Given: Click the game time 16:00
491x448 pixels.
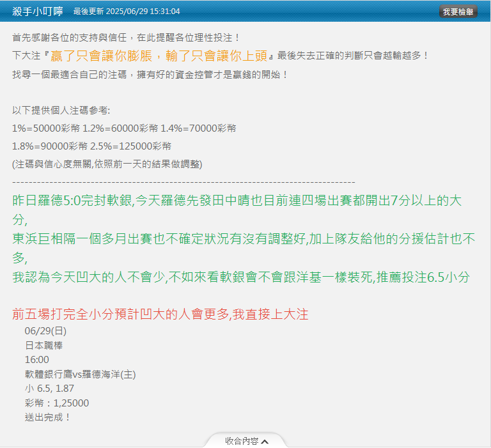Looking at the screenshot, I should pos(37,359).
